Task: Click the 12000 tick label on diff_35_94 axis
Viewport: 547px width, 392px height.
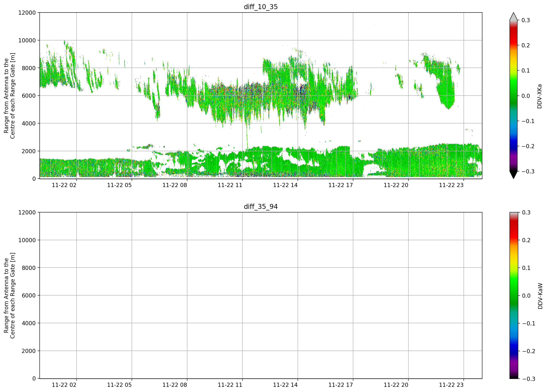Action: [27, 213]
